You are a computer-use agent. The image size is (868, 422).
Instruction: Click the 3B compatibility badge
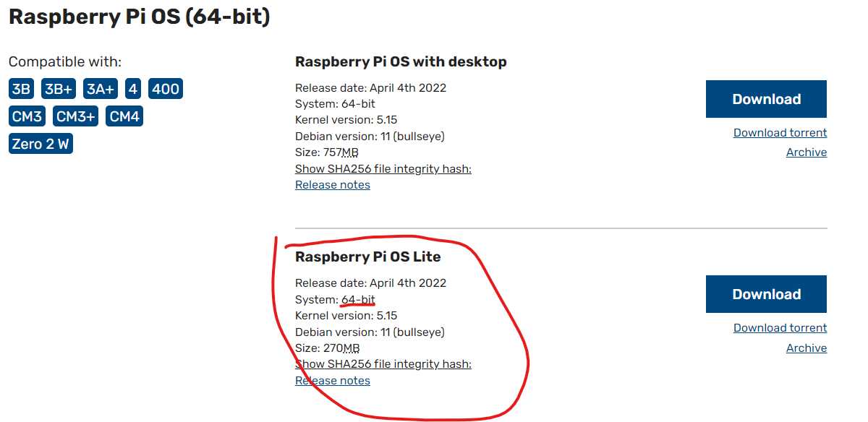pos(21,89)
